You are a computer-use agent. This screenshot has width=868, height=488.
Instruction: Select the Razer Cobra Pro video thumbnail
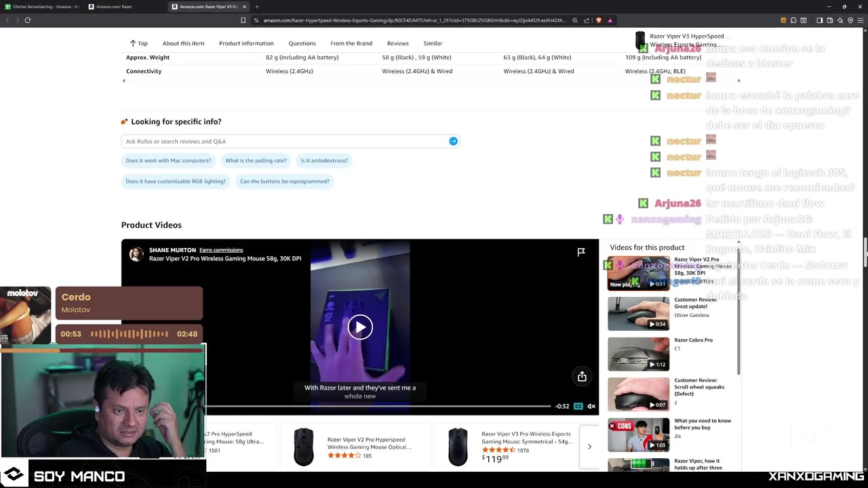[x=638, y=354]
